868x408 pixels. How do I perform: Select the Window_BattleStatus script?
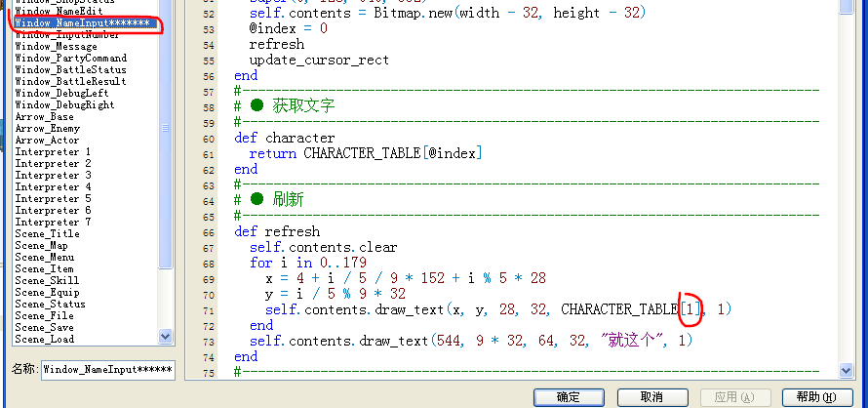[71, 70]
